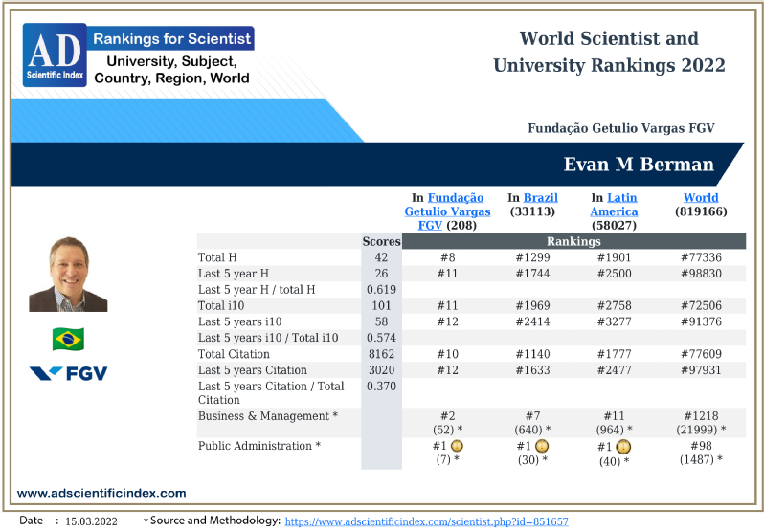
Task: Click gold medal in Brazil column
Action: [x=542, y=446]
